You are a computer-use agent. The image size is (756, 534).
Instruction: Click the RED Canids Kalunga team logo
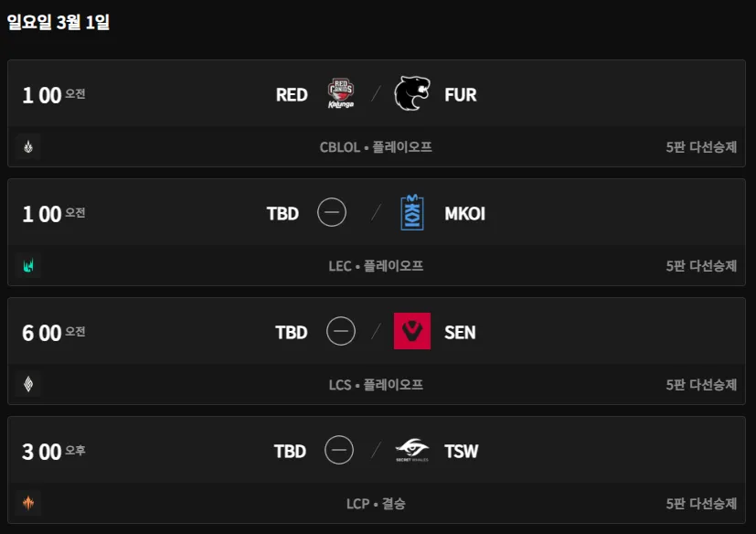341,94
